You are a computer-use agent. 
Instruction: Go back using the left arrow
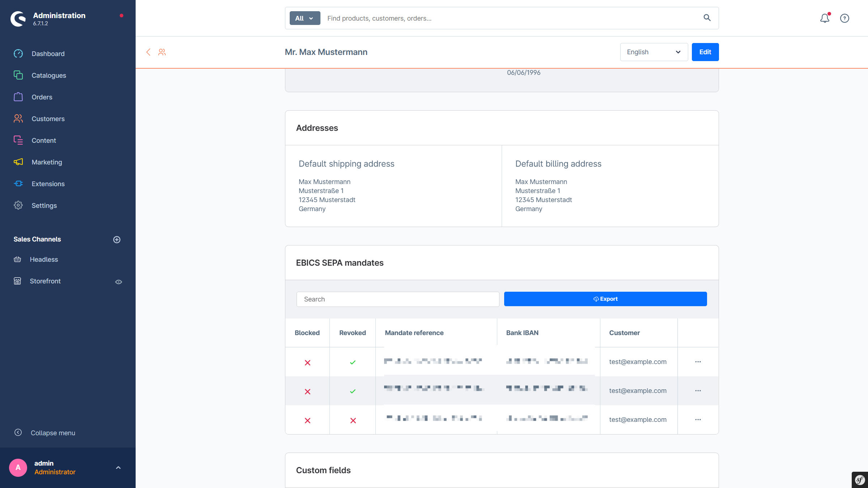point(148,52)
